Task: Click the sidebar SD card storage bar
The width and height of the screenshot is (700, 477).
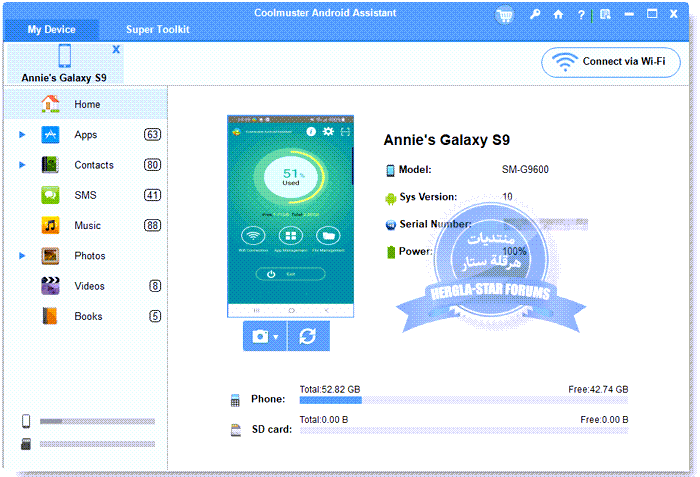Action: point(97,444)
